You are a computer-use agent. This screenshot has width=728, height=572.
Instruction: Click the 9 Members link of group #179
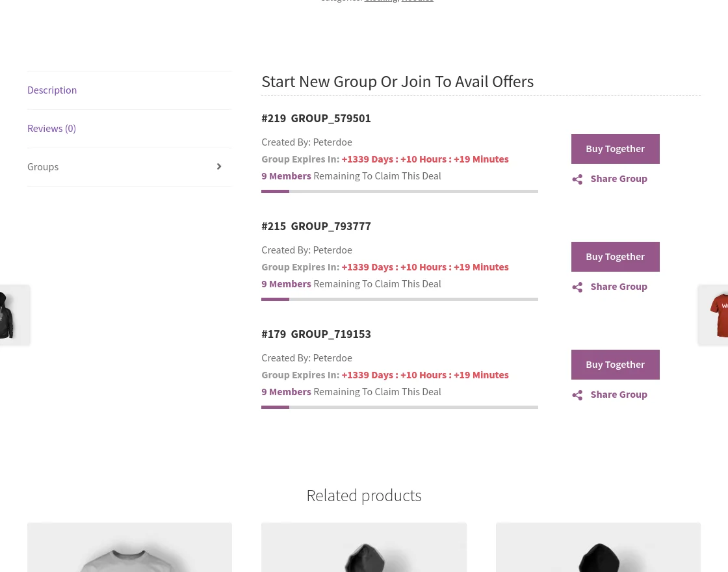coord(286,391)
